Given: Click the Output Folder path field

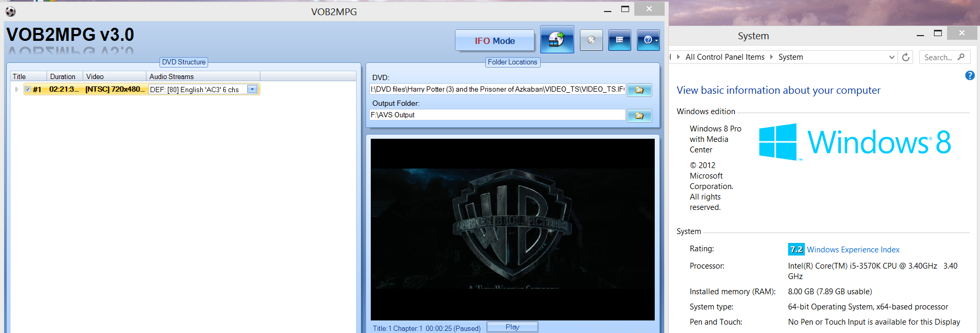Looking at the screenshot, I should point(497,115).
